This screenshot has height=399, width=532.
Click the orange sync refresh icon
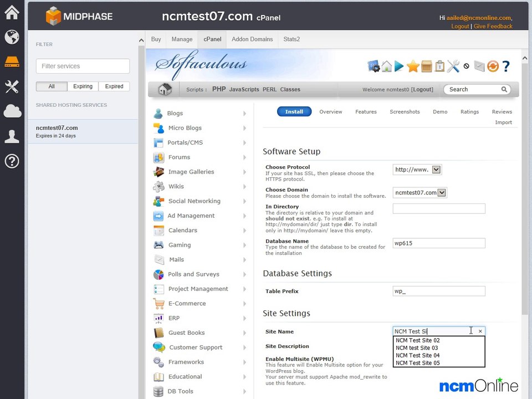pyautogui.click(x=493, y=66)
